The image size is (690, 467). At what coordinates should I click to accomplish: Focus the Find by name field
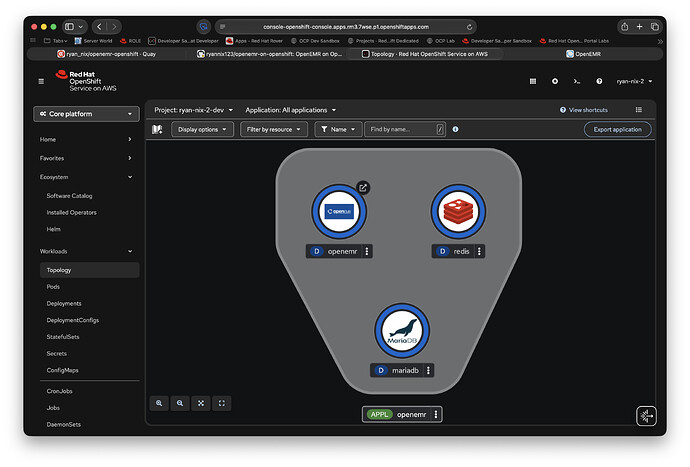coord(404,129)
